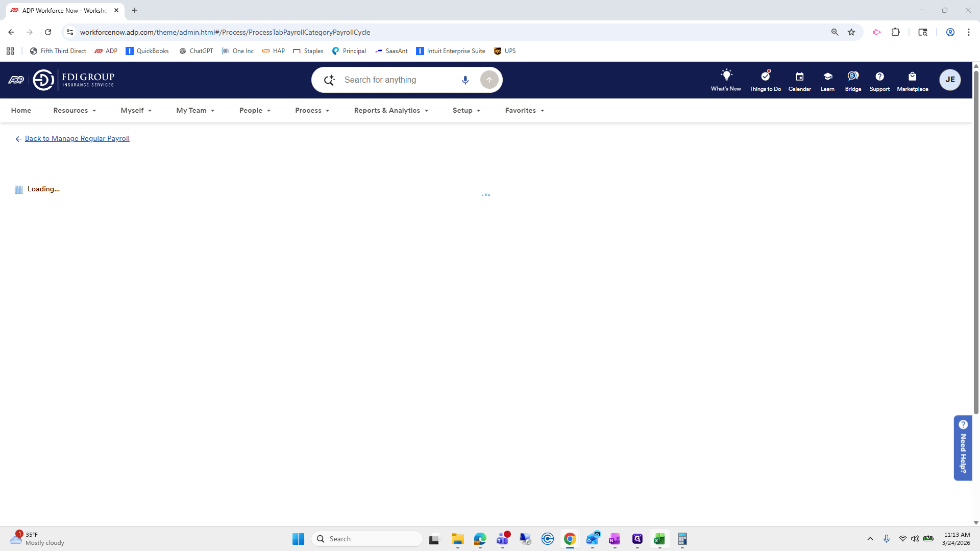Expand the Setup dropdown menu
The height and width of the screenshot is (551, 980).
[x=466, y=110]
